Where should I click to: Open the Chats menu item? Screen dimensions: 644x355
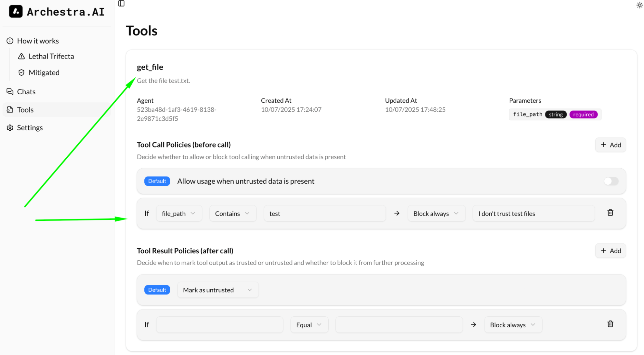point(26,92)
